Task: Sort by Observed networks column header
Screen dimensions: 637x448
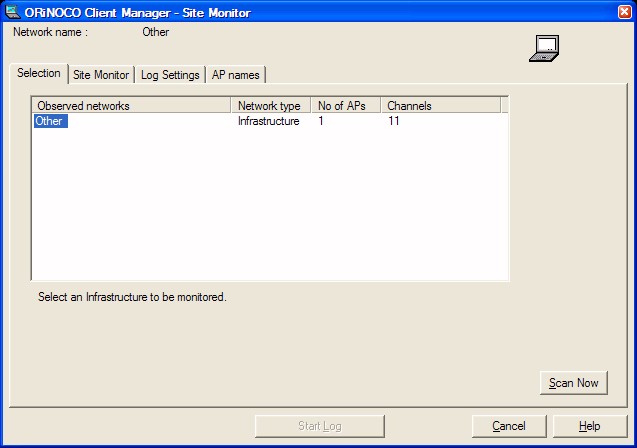Action: click(x=131, y=106)
